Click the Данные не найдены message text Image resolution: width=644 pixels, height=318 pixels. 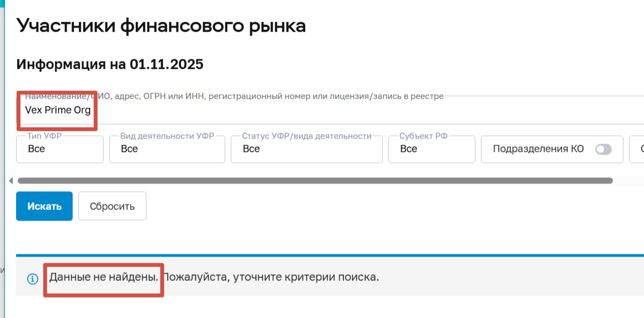click(x=104, y=276)
